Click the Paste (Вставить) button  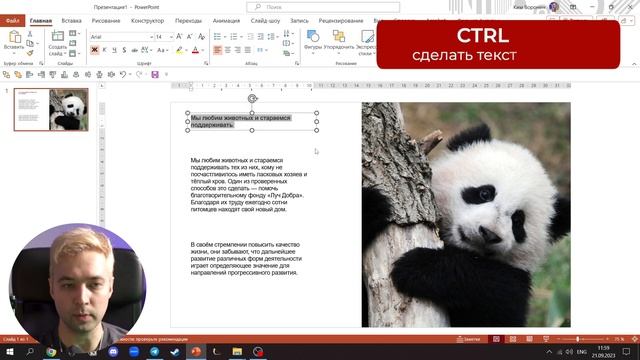[x=14, y=42]
